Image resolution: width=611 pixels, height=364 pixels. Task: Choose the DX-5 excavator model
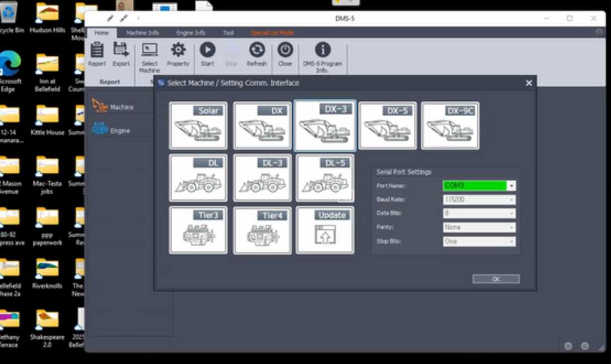pyautogui.click(x=387, y=126)
